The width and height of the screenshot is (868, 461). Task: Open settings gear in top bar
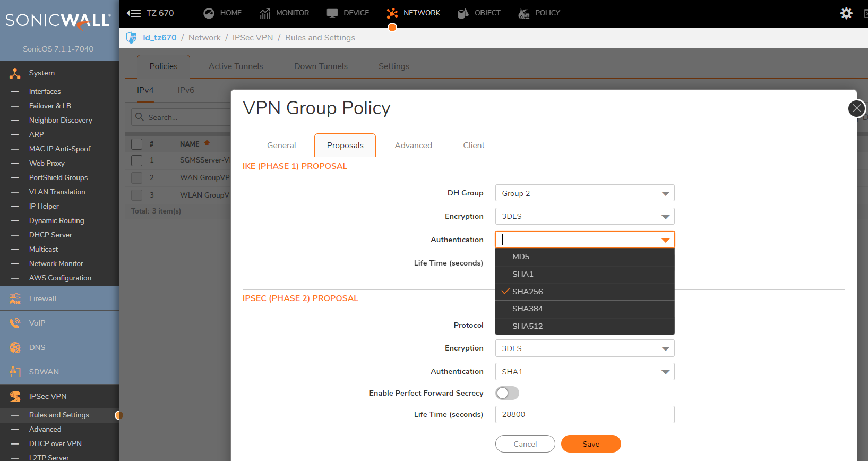click(x=846, y=13)
